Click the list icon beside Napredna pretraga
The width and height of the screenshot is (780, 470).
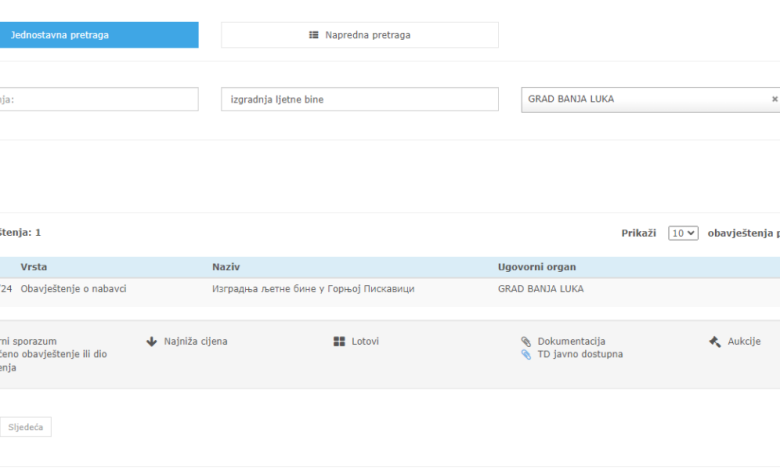[314, 35]
